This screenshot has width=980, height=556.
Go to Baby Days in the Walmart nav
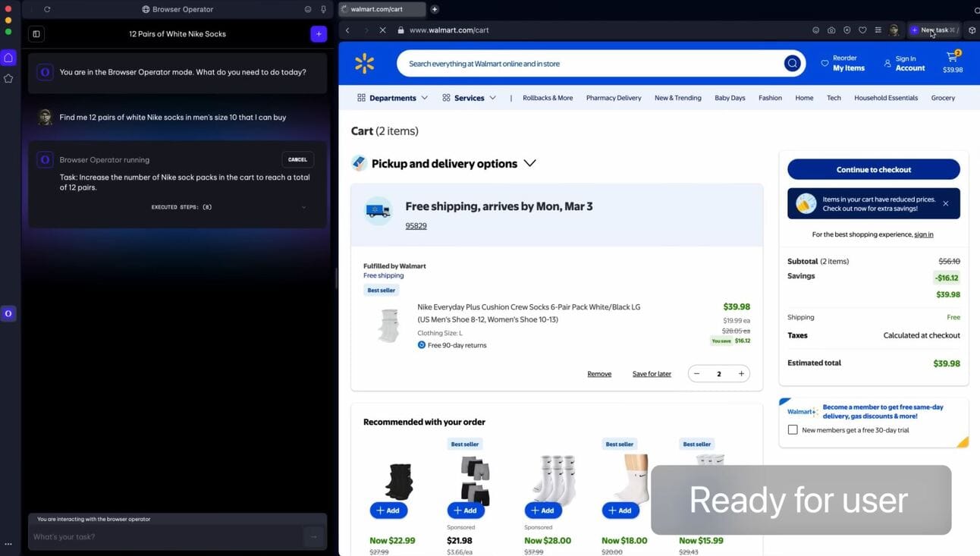730,98
